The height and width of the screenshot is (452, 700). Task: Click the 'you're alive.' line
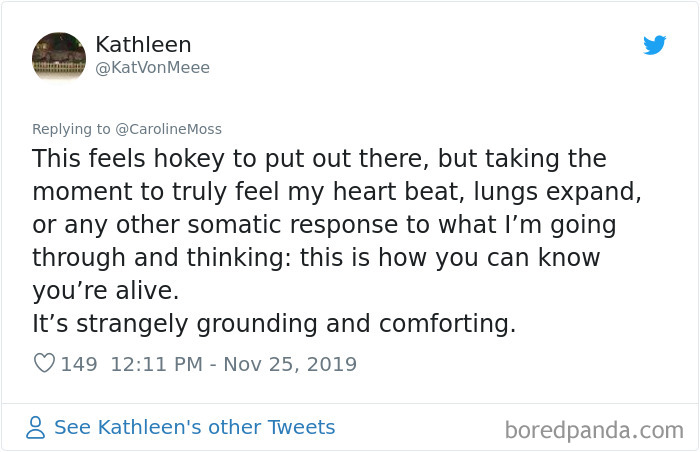tap(106, 291)
